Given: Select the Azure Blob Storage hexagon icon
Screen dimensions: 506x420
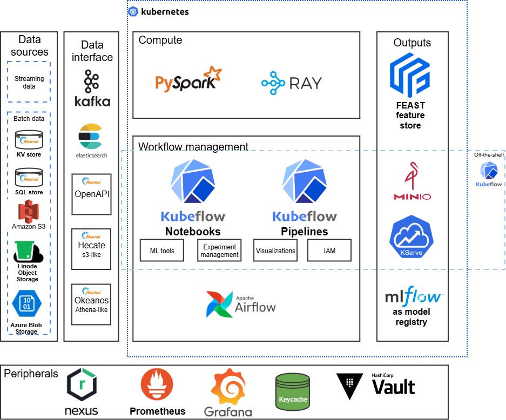Looking at the screenshot, I should [x=27, y=303].
